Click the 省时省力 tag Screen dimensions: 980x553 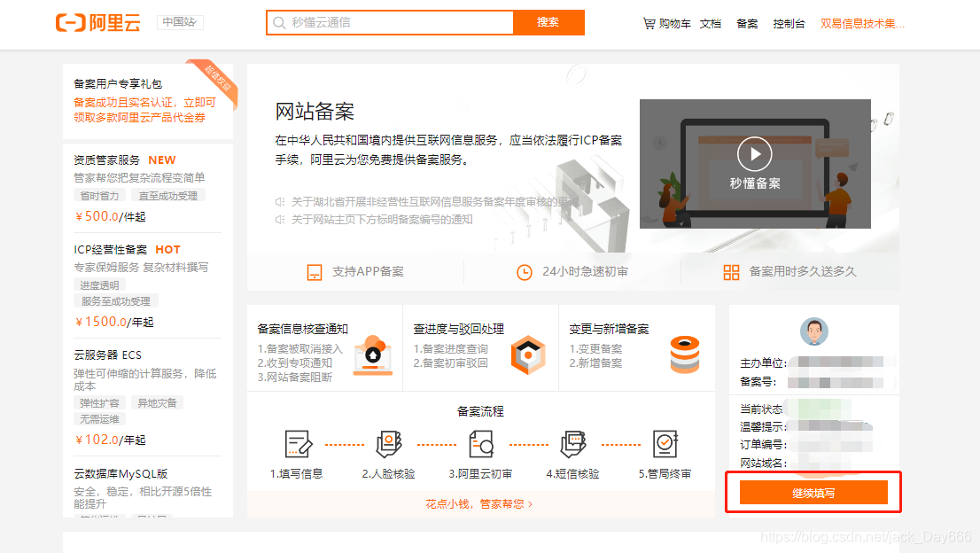tap(99, 196)
